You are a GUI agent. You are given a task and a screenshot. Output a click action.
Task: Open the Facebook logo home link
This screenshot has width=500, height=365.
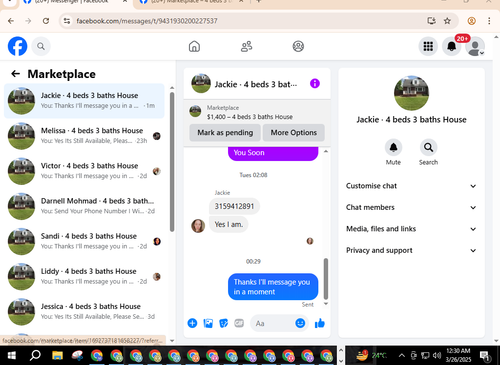coord(17,46)
